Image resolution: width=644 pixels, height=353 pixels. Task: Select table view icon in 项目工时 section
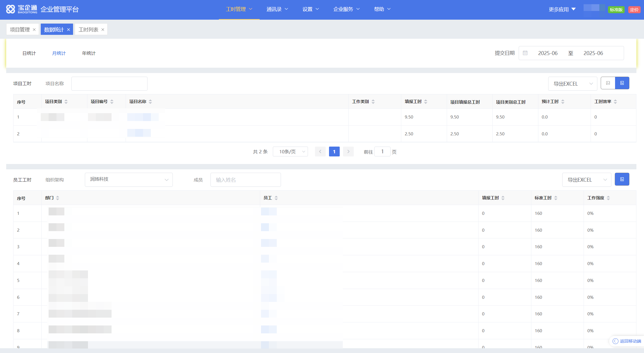point(622,83)
